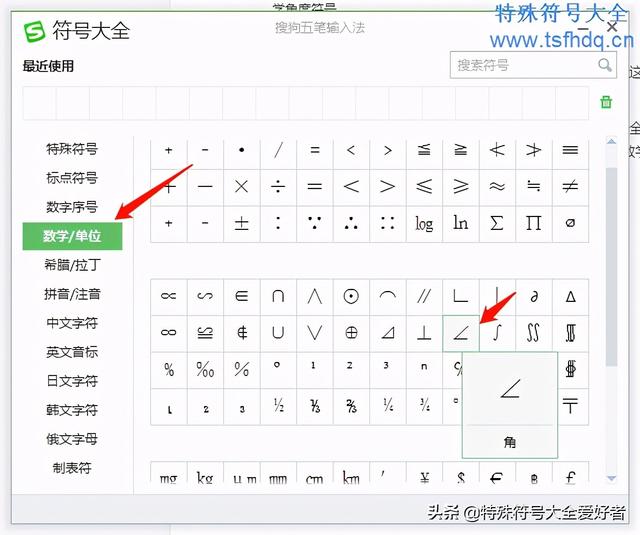Screen dimensions: 640x535
Task: Switch to 数字序号 category
Action: [x=72, y=207]
